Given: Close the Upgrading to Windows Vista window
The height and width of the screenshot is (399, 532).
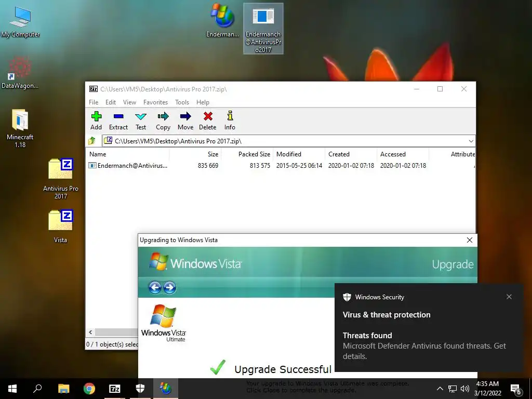Looking at the screenshot, I should 470,240.
